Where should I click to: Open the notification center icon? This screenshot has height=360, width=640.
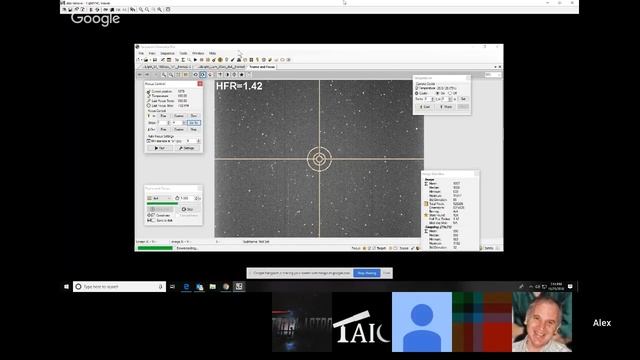click(x=570, y=286)
